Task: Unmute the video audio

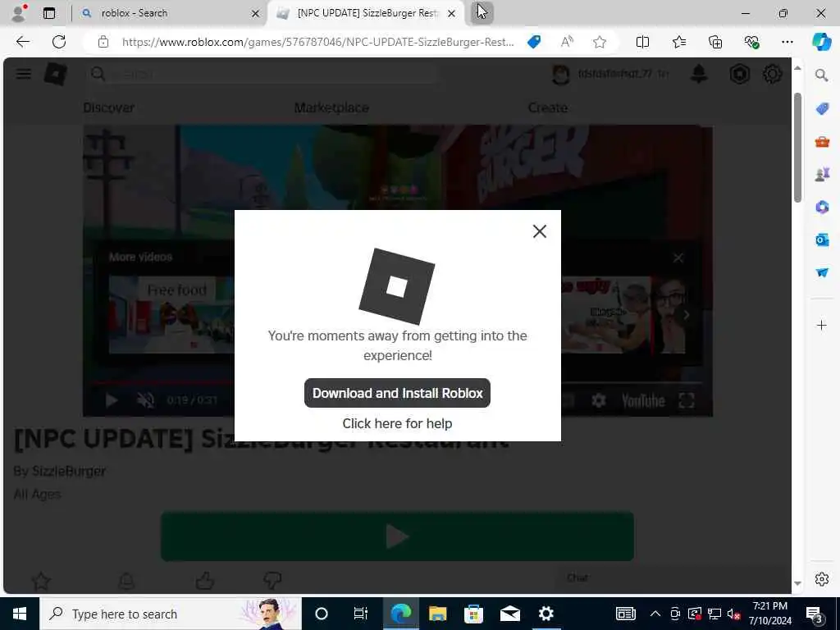Action: (x=145, y=400)
